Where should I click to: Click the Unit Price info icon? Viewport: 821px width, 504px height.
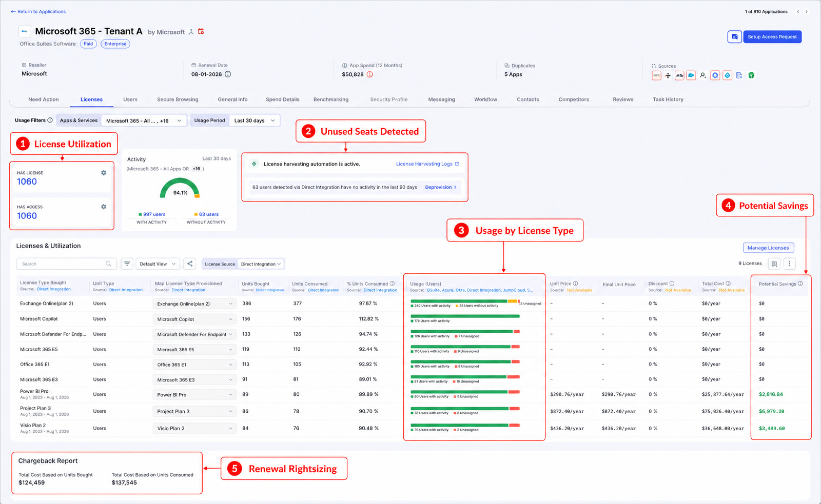pyautogui.click(x=575, y=284)
